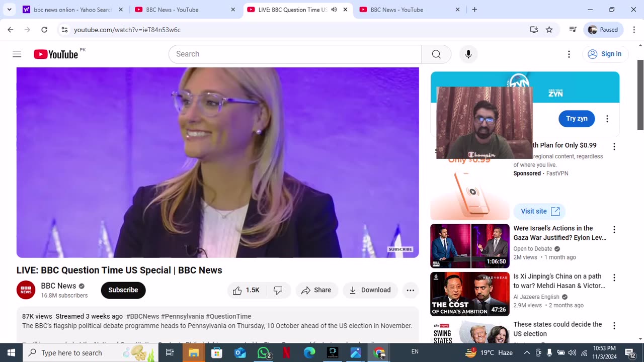Click the Share button

pos(316,290)
